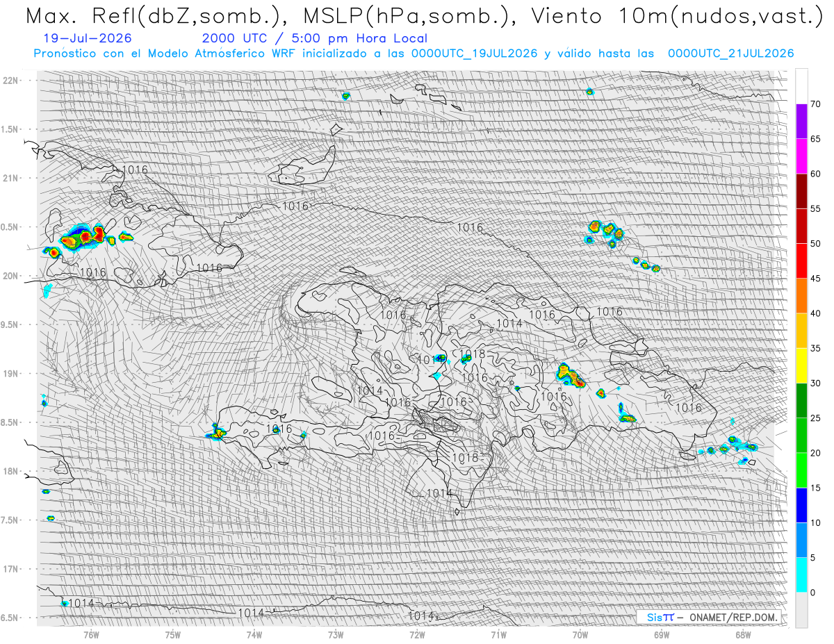Click the colorbar label '15'
This screenshot has width=834, height=644.
pyautogui.click(x=815, y=488)
